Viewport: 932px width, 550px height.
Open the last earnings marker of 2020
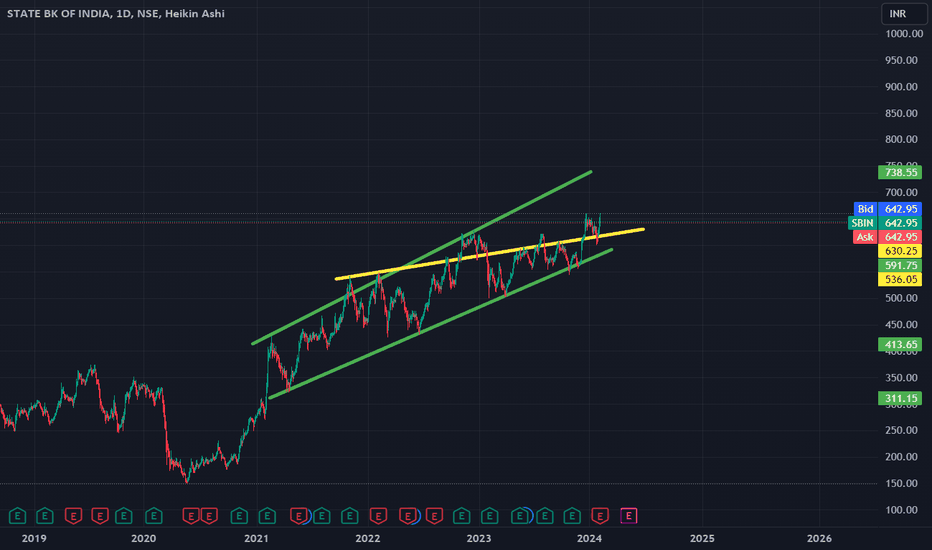coord(239,516)
